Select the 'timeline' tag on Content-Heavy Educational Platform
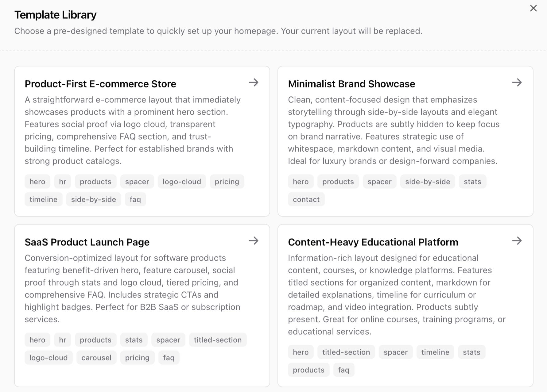Screen dimensions: 547x392 pos(435,352)
